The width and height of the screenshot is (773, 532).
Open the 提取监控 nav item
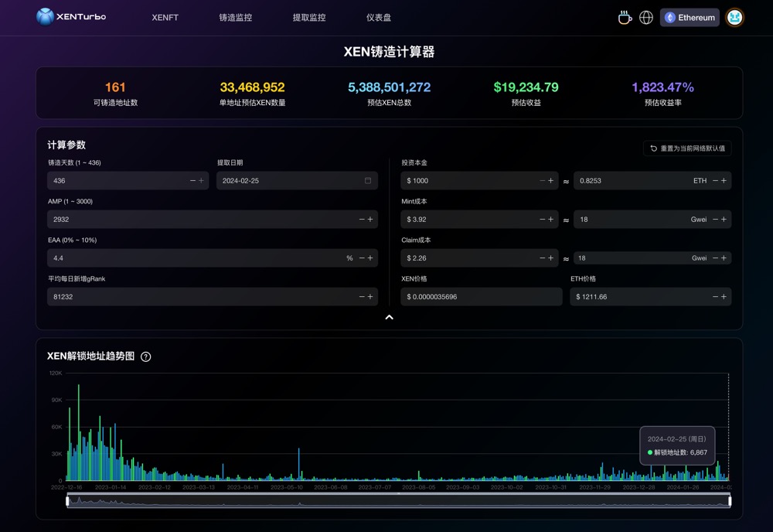[x=309, y=17]
